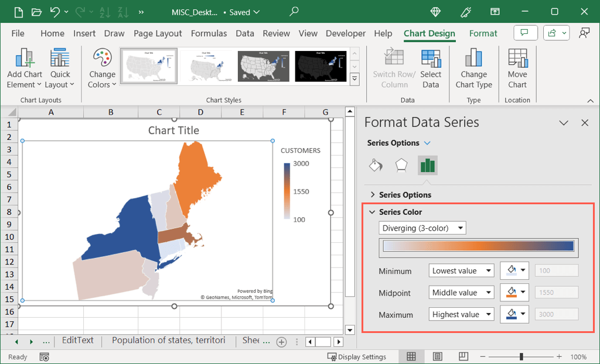Open the Add Chart Element menu
The image size is (600, 364).
pyautogui.click(x=25, y=69)
